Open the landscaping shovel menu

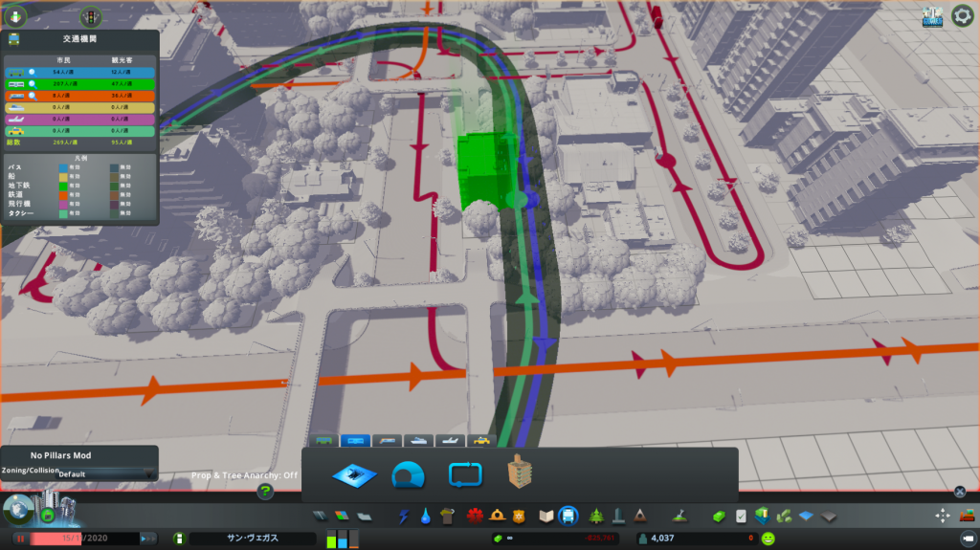680,517
